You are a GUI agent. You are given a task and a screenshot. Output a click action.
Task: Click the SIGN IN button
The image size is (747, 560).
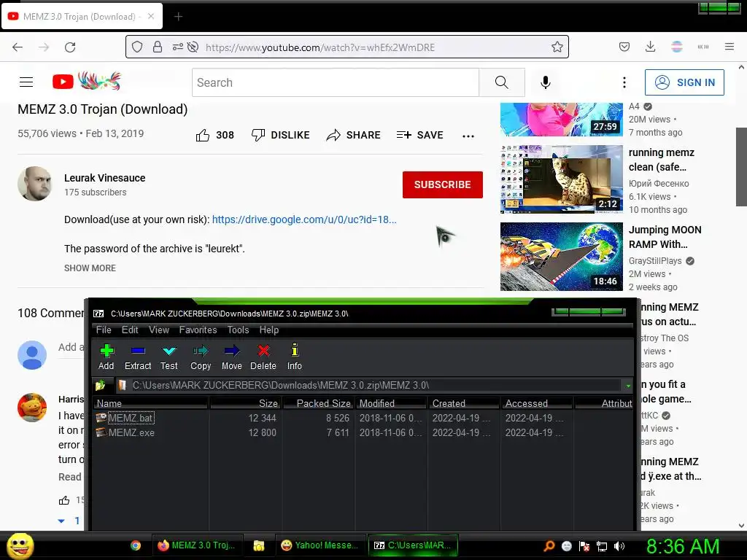684,82
